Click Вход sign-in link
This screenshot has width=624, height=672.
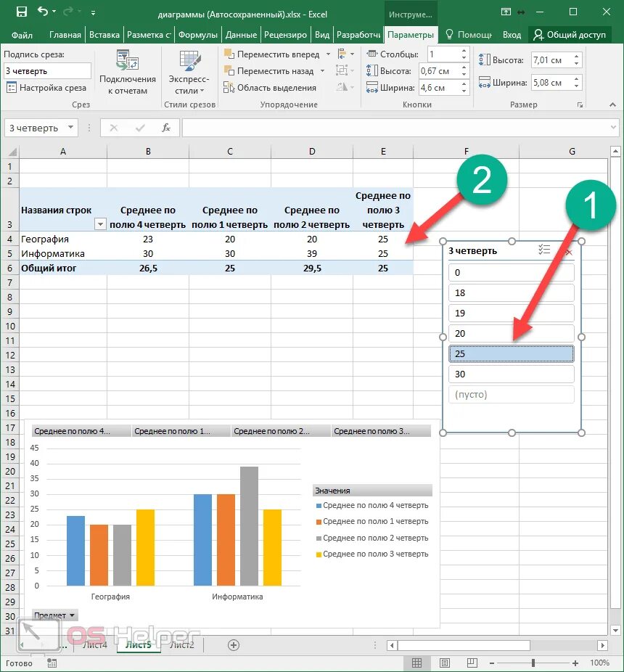click(x=512, y=35)
